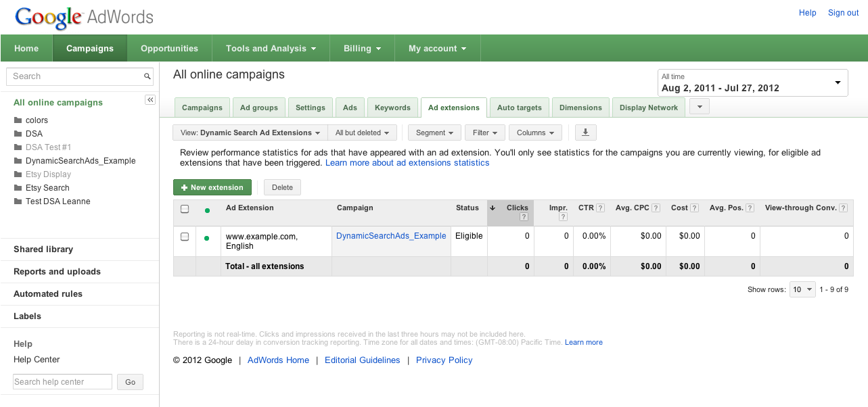The height and width of the screenshot is (407, 868).
Task: Open Help Center link in sidebar
Action: [x=37, y=360]
